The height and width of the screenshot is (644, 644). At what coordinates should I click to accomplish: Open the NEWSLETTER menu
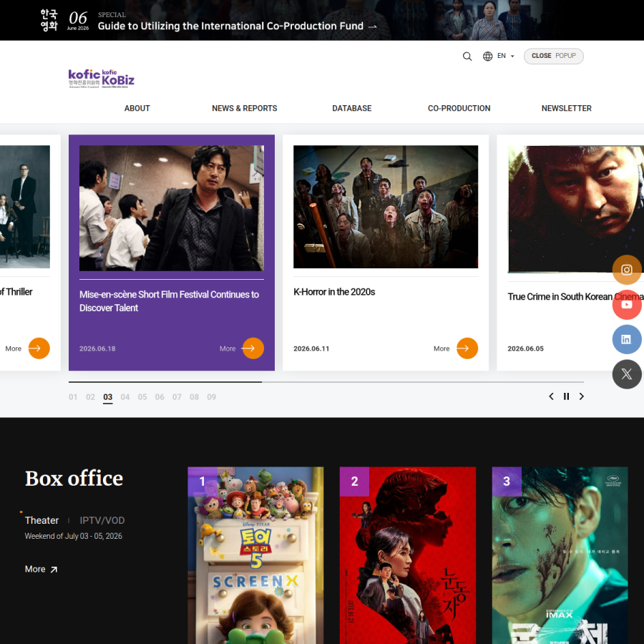[567, 109]
